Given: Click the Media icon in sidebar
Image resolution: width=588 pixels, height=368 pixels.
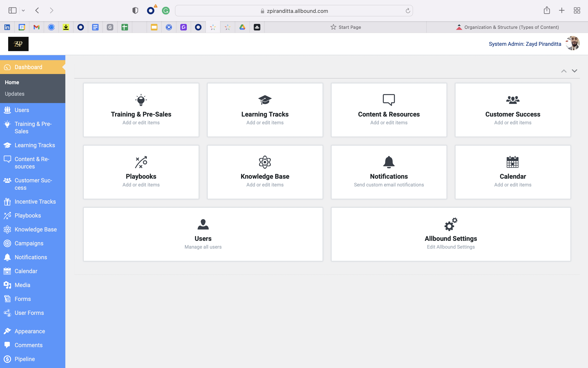Looking at the screenshot, I should [x=7, y=285].
